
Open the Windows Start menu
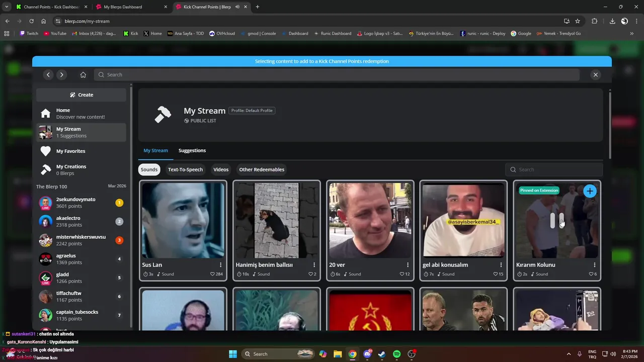(233, 354)
